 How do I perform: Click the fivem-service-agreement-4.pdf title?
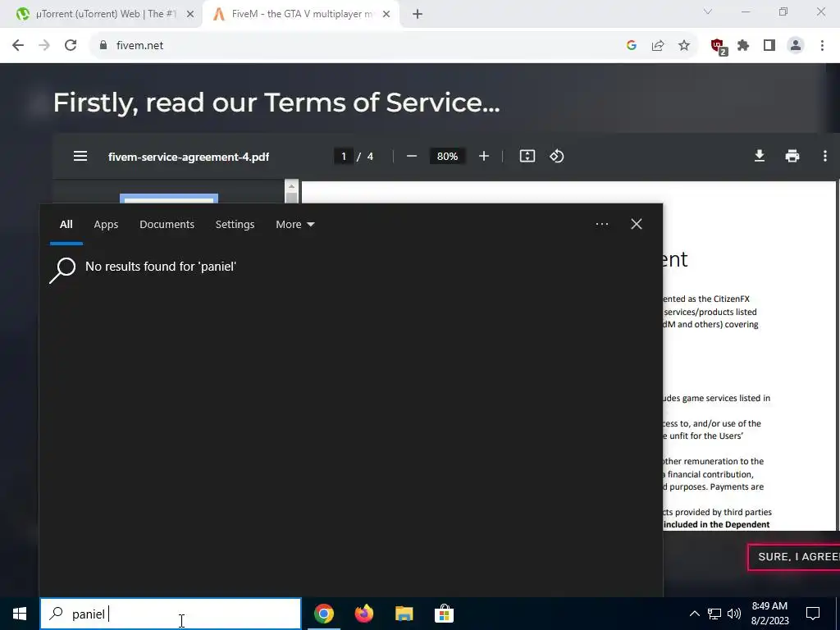[189, 157]
